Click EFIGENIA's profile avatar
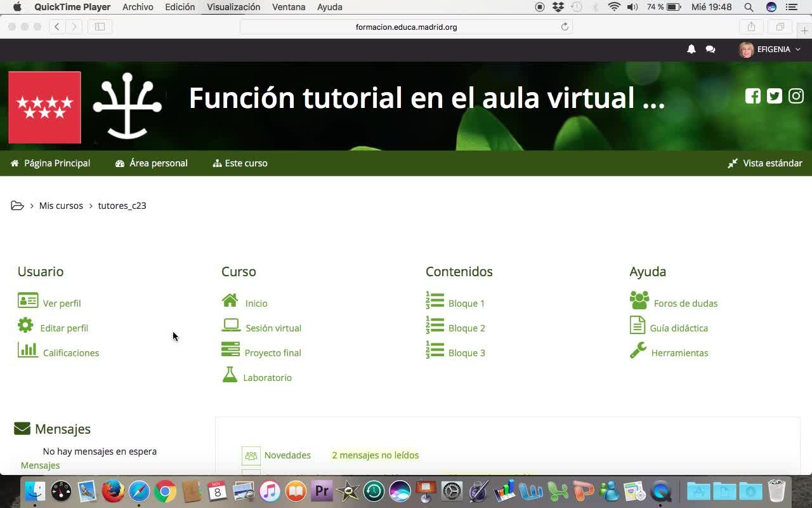The height and width of the screenshot is (508, 812). pyautogui.click(x=747, y=50)
